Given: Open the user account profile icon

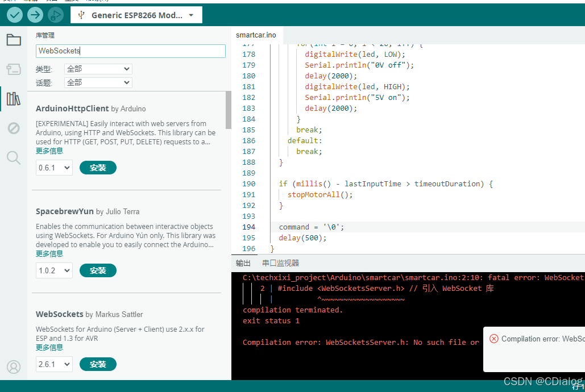Looking at the screenshot, I should pyautogui.click(x=14, y=367).
